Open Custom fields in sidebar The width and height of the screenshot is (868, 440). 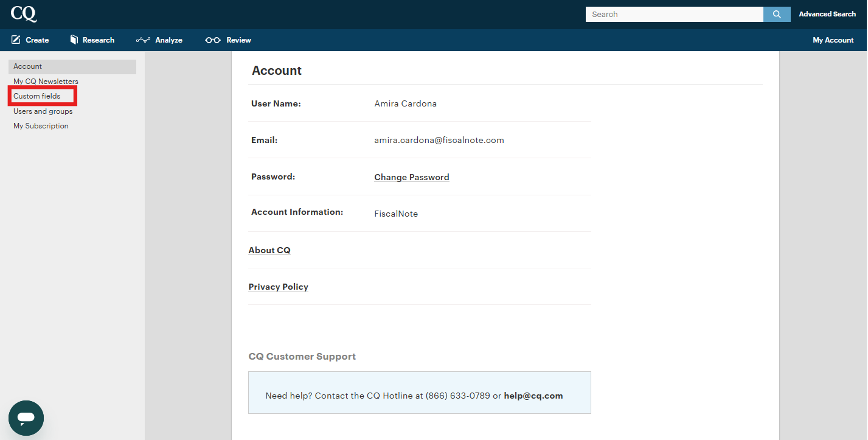(x=37, y=96)
